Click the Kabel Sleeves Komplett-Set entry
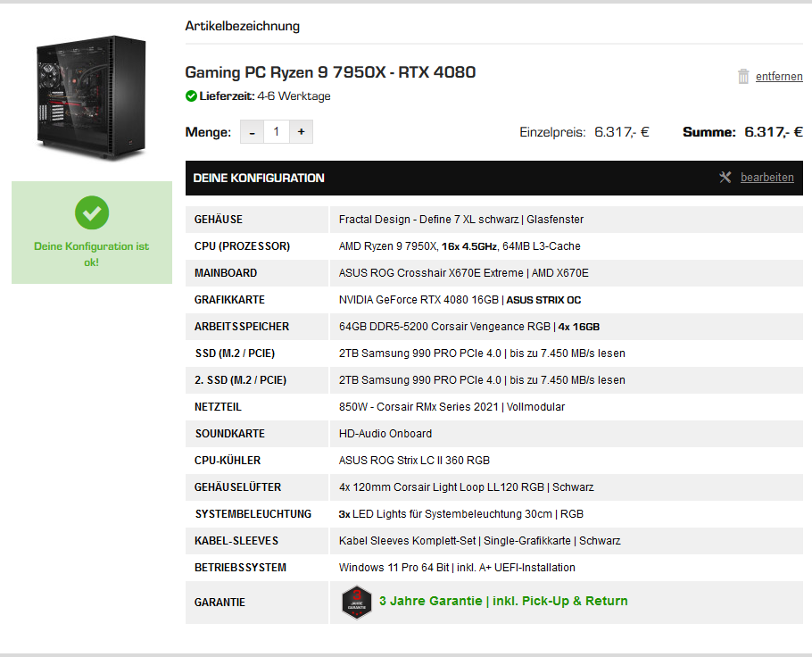This screenshot has width=812, height=657. coord(479,541)
